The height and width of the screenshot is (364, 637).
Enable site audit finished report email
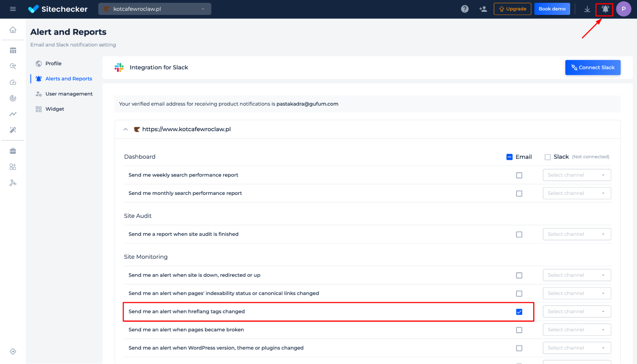click(519, 235)
